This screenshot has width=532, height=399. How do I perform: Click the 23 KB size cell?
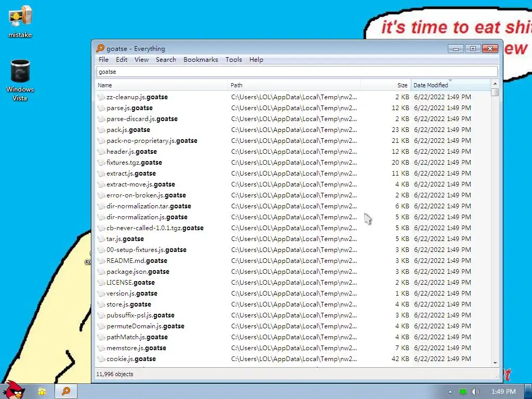pos(400,129)
